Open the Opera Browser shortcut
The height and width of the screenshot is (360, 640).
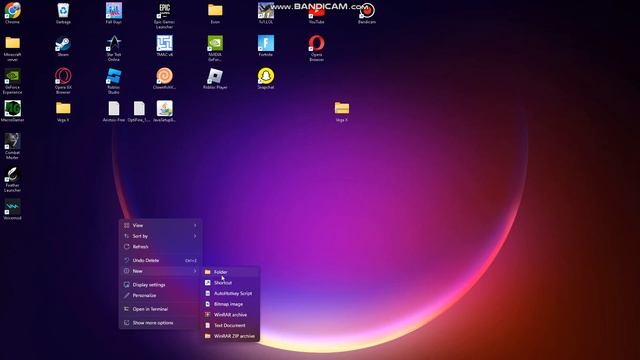pyautogui.click(x=316, y=48)
